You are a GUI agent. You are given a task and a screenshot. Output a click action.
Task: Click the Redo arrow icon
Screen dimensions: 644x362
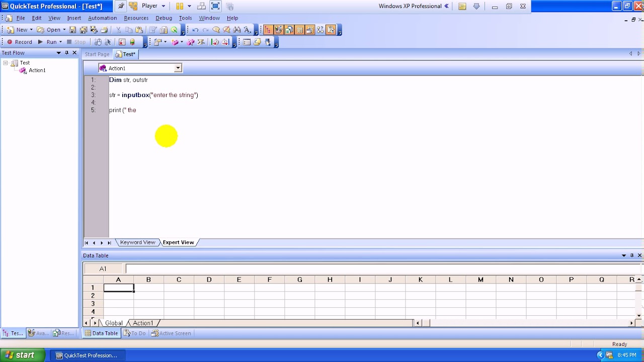tap(205, 30)
